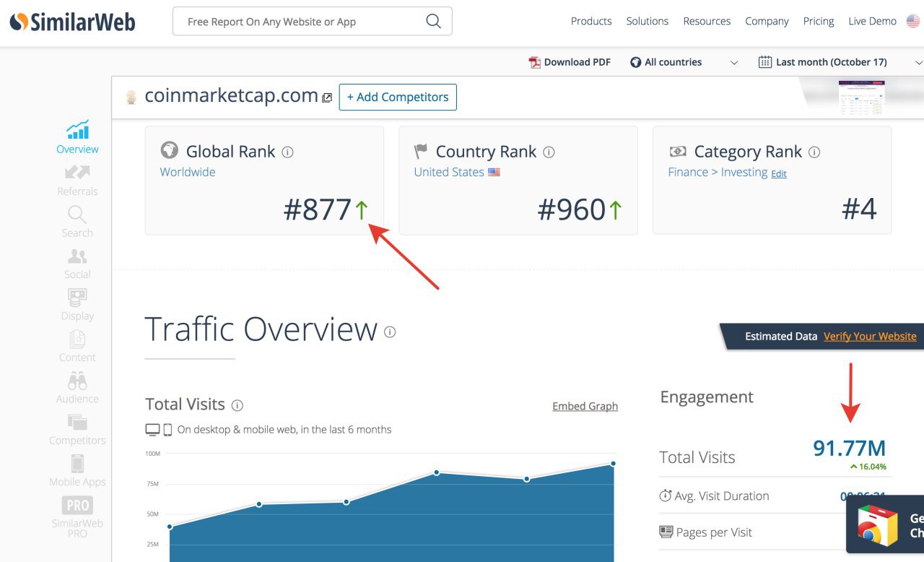The height and width of the screenshot is (562, 924).
Task: Click the #877 global rank value
Action: pyautogui.click(x=318, y=209)
